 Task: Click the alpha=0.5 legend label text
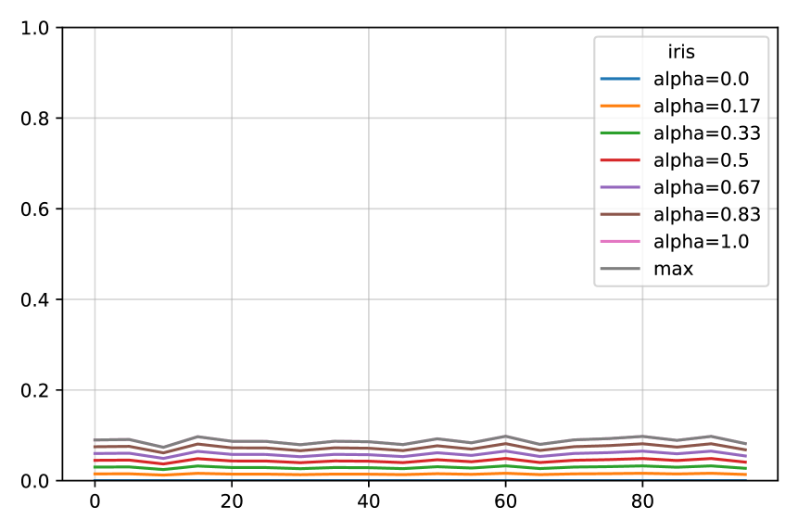pos(702,160)
